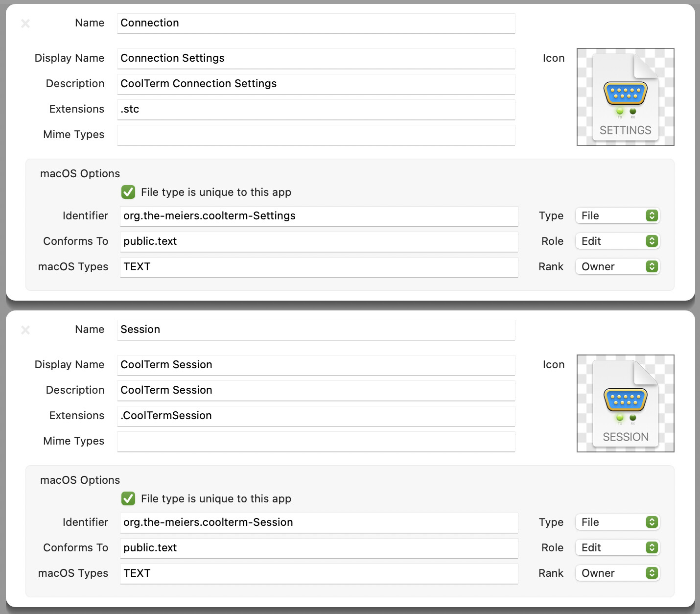The image size is (700, 614).
Task: Edit Display Name 'CoolTerm Session' field
Action: [x=316, y=365]
